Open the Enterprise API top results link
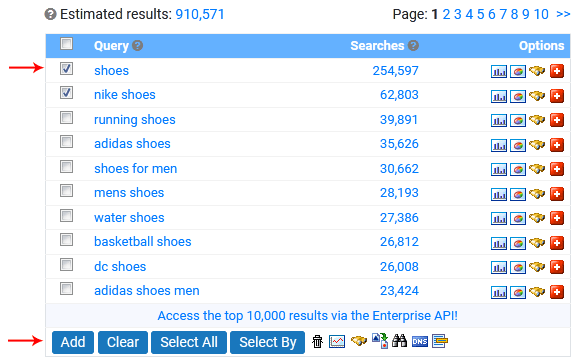The width and height of the screenshot is (580, 360). tap(308, 316)
